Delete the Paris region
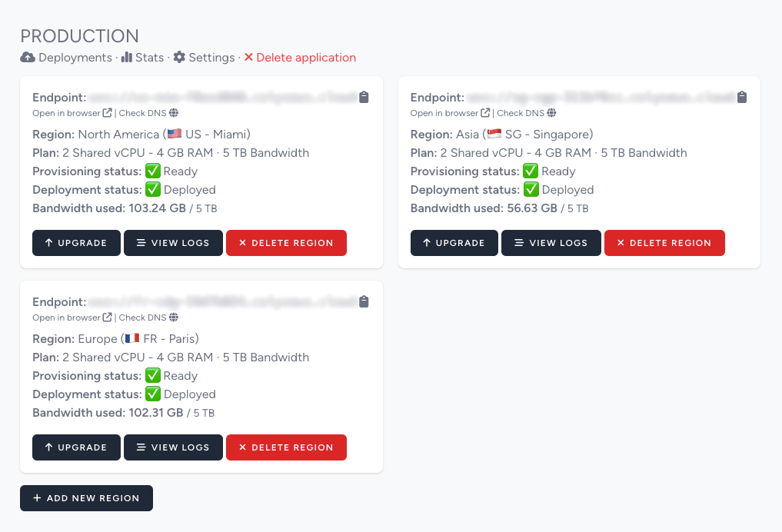782x532 pixels. tap(286, 447)
